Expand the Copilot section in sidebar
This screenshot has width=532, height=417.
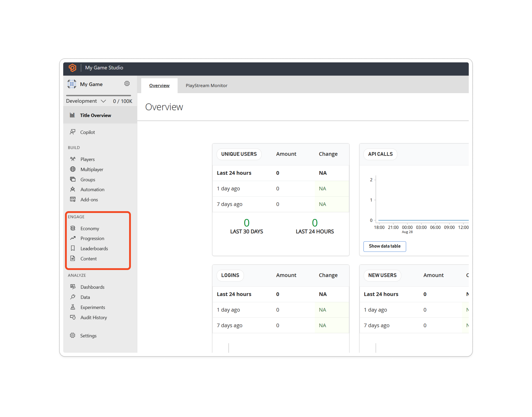pos(87,132)
